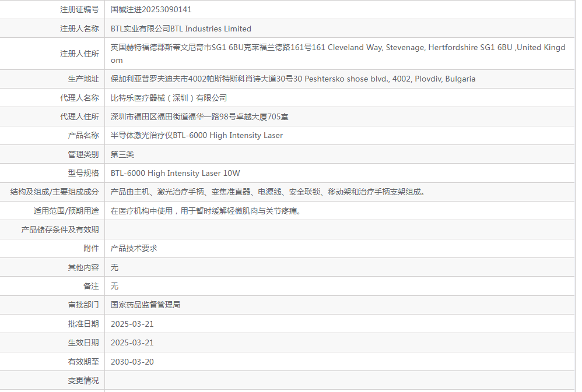Image resolution: width=582 pixels, height=392 pixels.
Task: Click the 产品储存条件及有效期 label
Action: pyautogui.click(x=60, y=229)
